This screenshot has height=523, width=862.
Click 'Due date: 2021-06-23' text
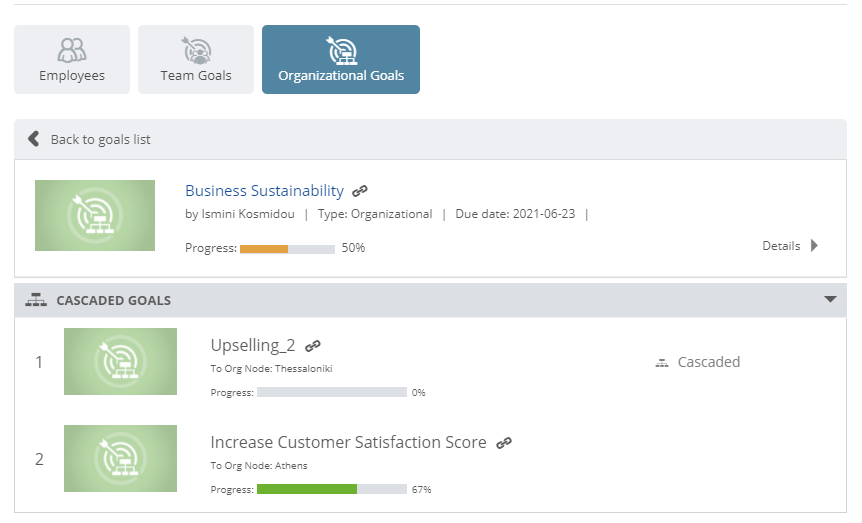pyautogui.click(x=515, y=214)
